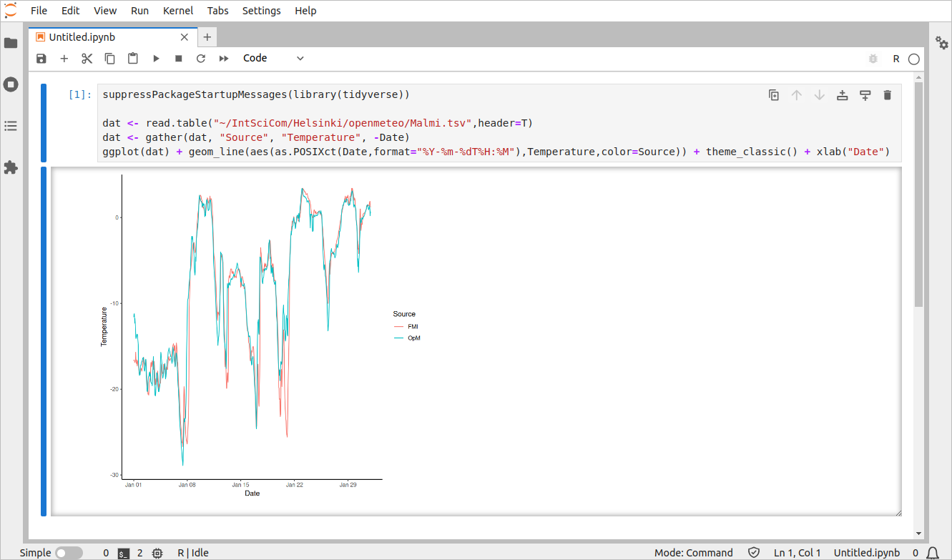
Task: Click Untitled.ipynb name in status bar
Action: (x=867, y=553)
